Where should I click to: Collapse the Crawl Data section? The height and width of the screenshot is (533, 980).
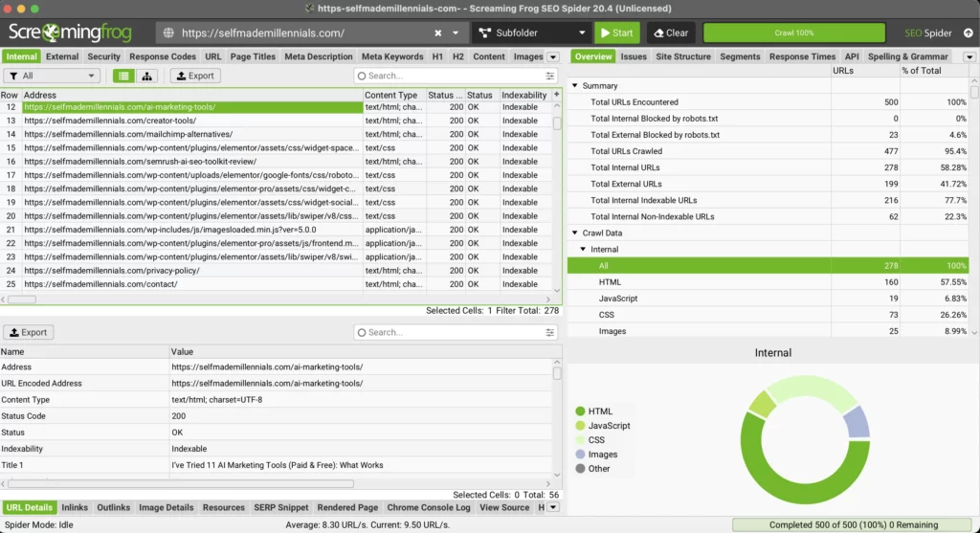click(x=575, y=233)
